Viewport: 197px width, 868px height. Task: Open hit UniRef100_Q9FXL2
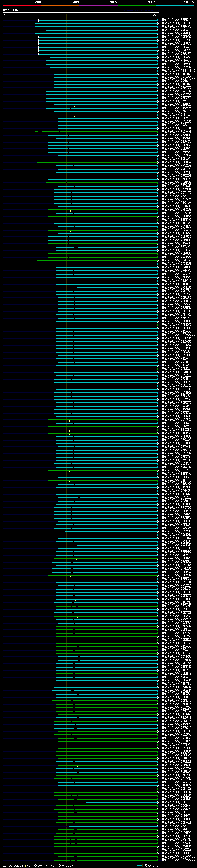(177, 30)
